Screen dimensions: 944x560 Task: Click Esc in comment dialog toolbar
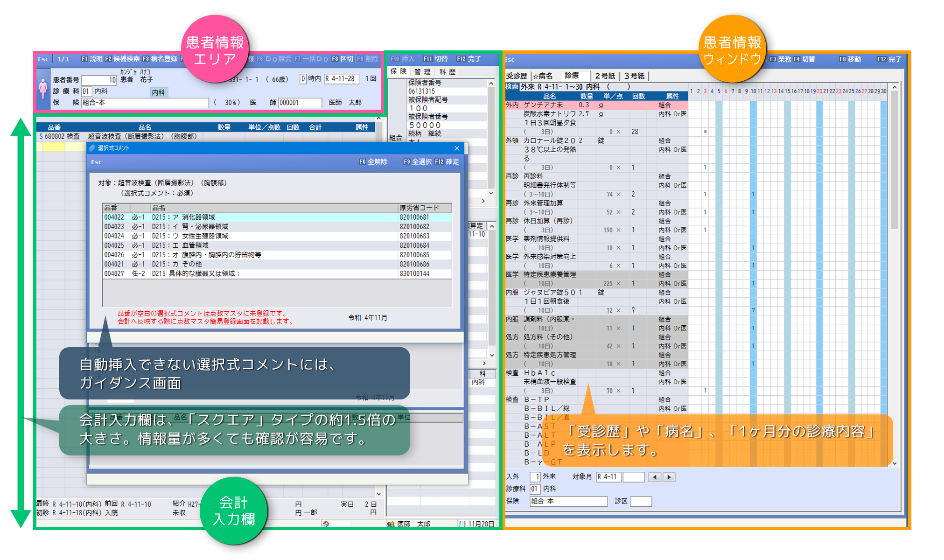[96, 162]
